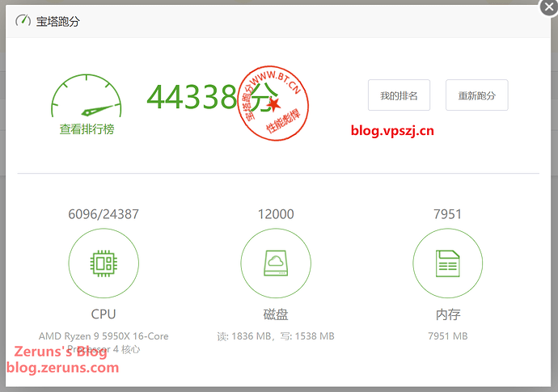Open the 查看排行榜 leaderboard link
Screen dimensions: 558x392
[87, 129]
